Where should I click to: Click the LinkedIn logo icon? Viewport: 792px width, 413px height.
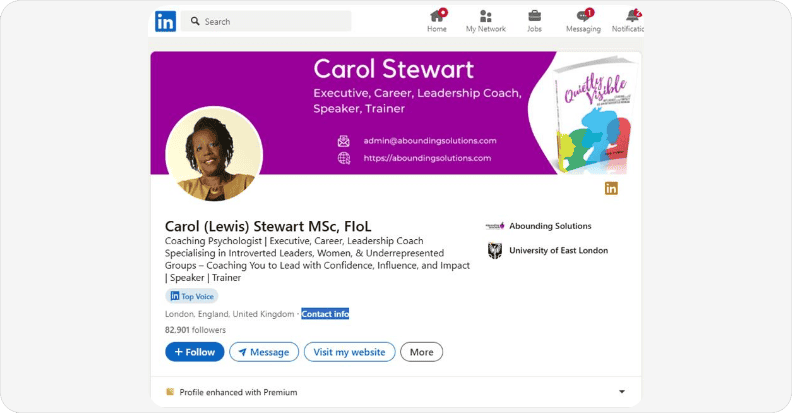[165, 21]
